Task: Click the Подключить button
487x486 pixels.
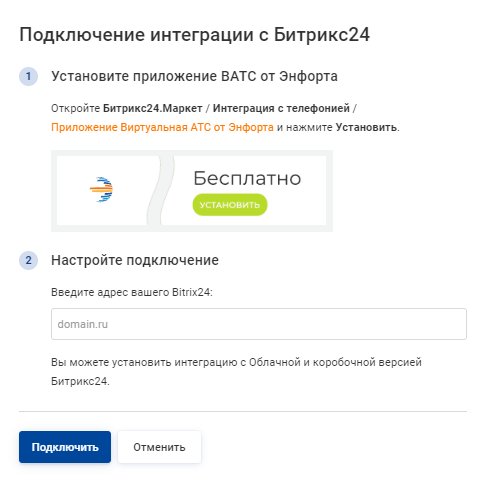Action: pos(65,447)
